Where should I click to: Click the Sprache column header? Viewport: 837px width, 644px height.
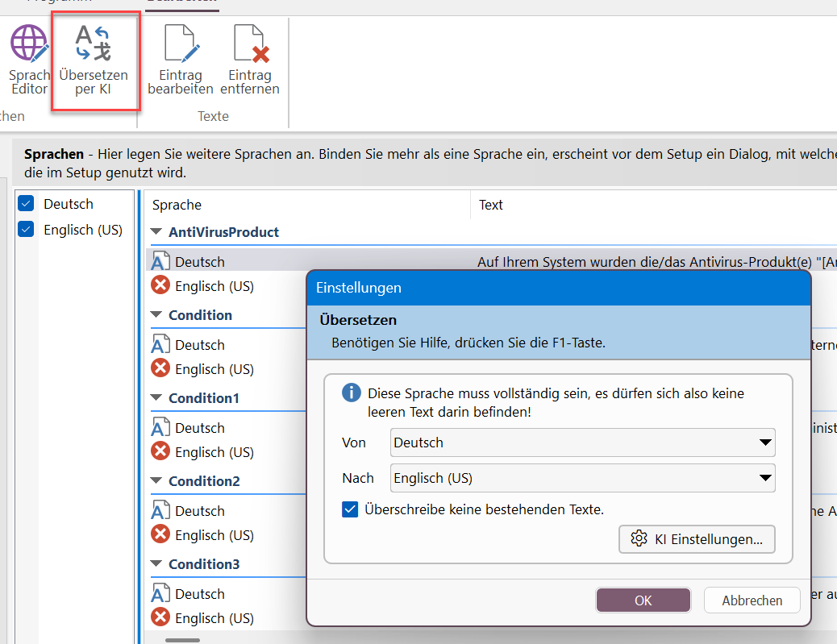307,205
